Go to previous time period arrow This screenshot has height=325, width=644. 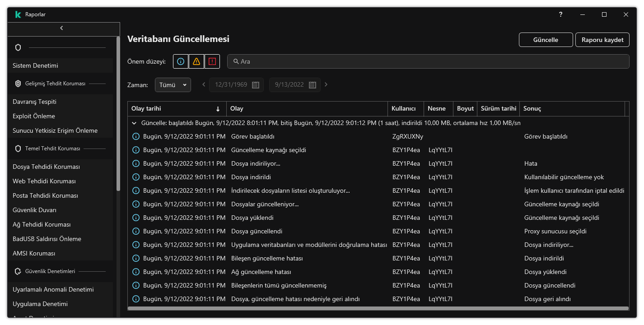point(204,84)
